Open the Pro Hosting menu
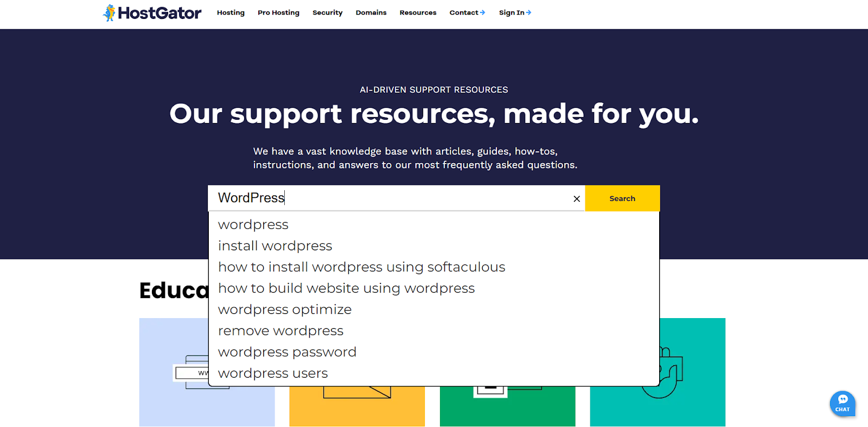 [x=278, y=12]
